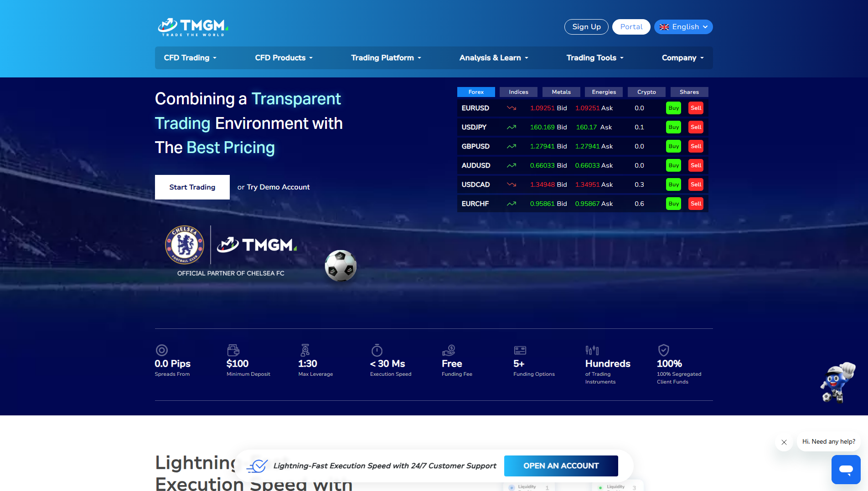Sell EURUSD

696,108
